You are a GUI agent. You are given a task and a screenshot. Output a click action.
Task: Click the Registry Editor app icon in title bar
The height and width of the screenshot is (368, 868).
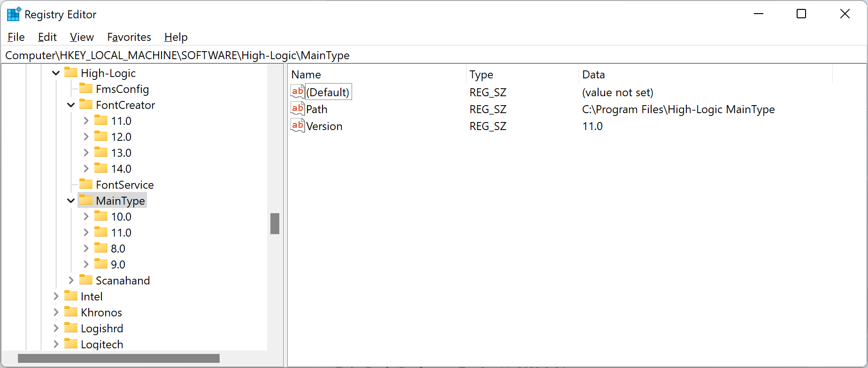pyautogui.click(x=14, y=15)
